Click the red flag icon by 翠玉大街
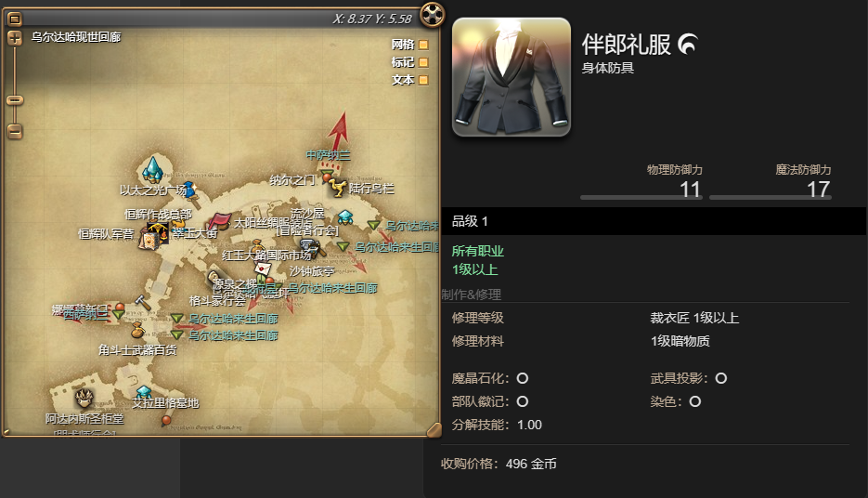 click(x=220, y=221)
